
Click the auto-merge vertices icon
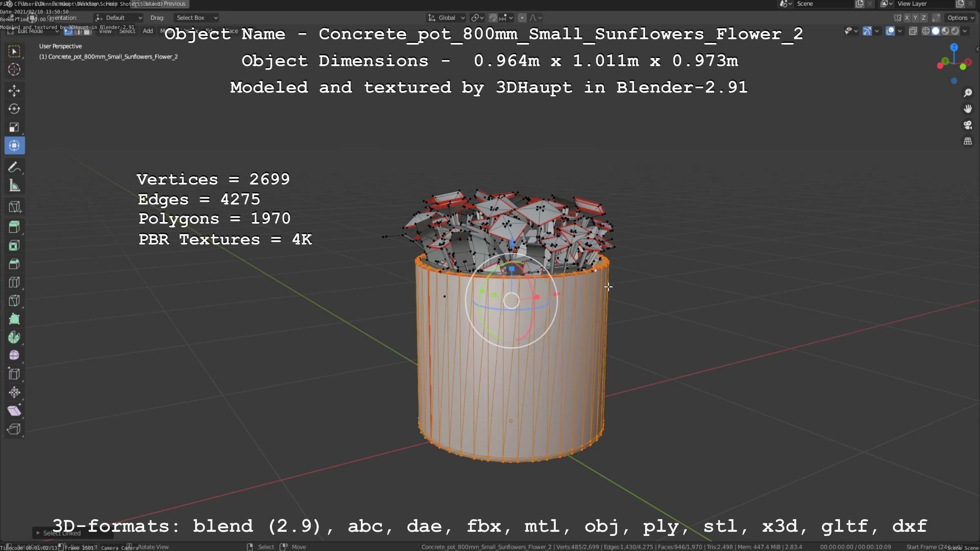[x=936, y=18]
